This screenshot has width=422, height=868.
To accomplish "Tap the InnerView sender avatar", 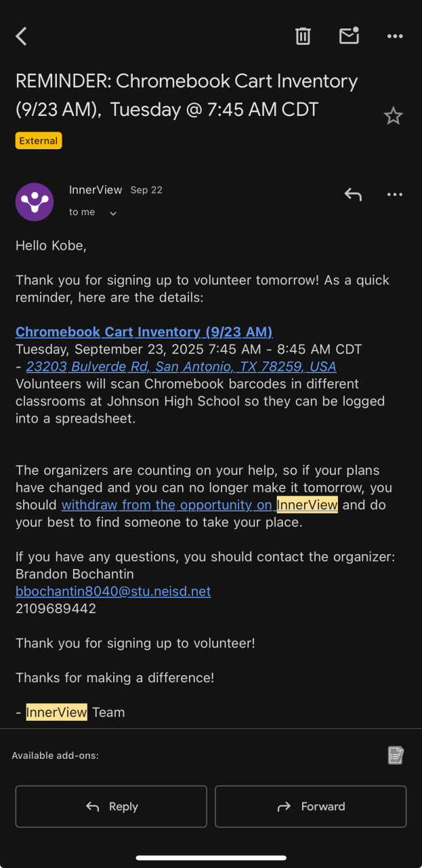I will pyautogui.click(x=35, y=202).
